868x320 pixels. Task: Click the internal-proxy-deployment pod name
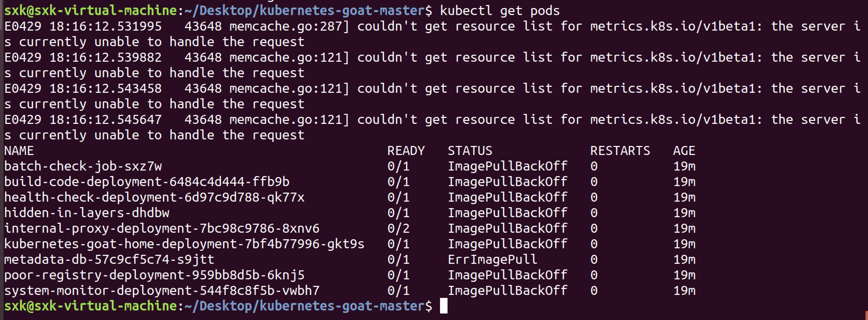click(161, 228)
